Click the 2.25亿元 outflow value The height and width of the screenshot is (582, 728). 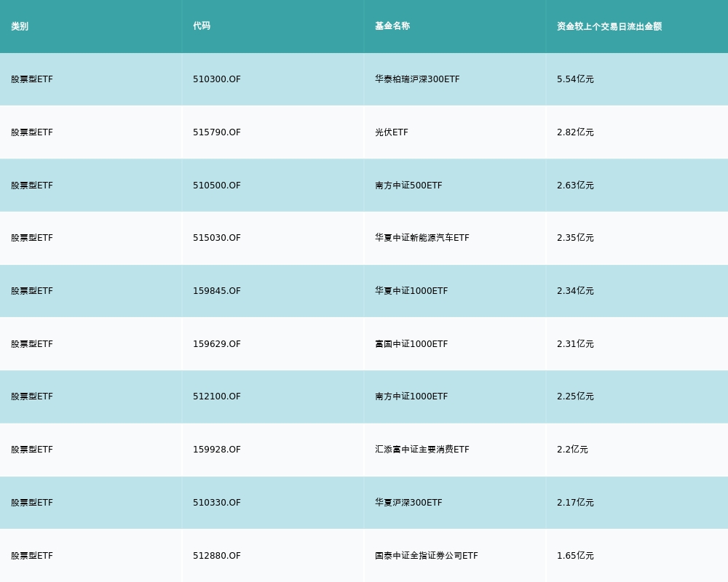[x=575, y=396]
